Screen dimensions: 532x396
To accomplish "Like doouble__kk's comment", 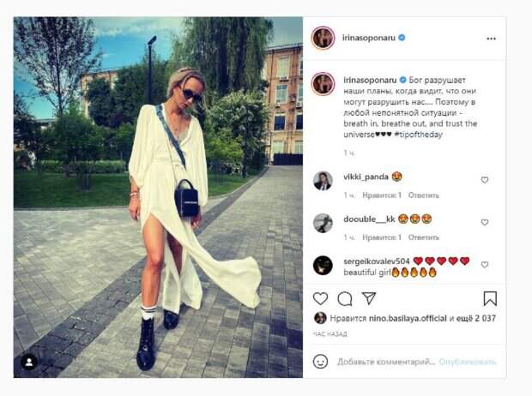I will 485,222.
